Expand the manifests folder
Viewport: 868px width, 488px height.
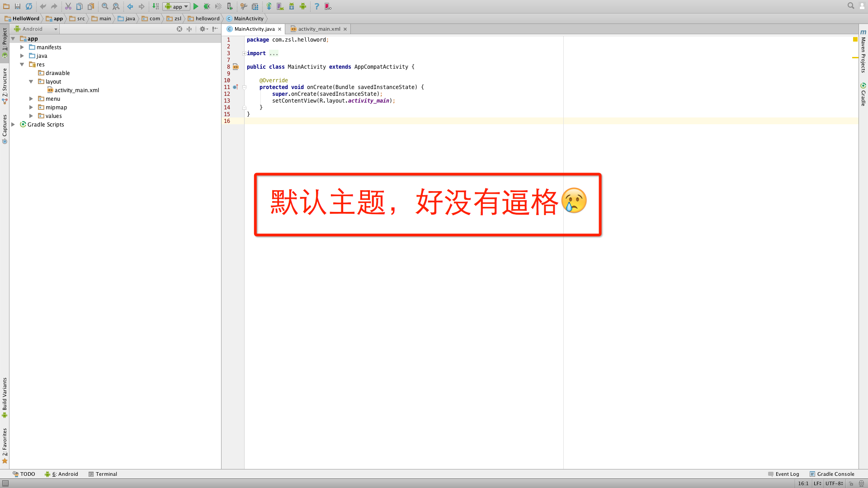tap(22, 47)
